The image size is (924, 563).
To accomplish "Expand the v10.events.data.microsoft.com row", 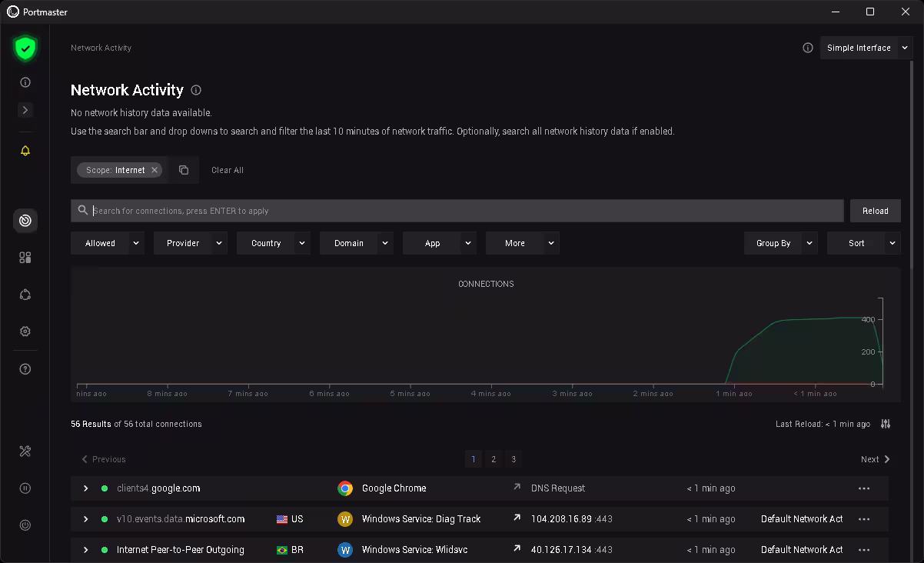I will pyautogui.click(x=85, y=519).
